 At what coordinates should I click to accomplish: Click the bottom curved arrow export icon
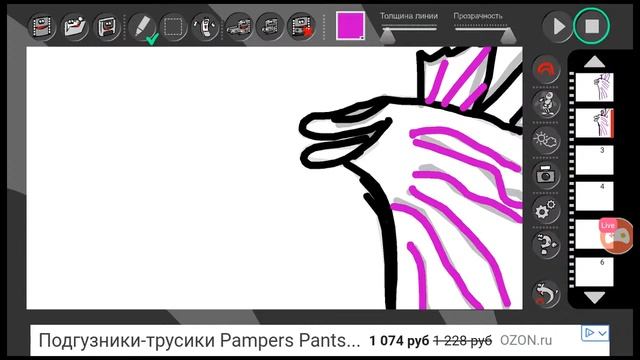pos(546,293)
